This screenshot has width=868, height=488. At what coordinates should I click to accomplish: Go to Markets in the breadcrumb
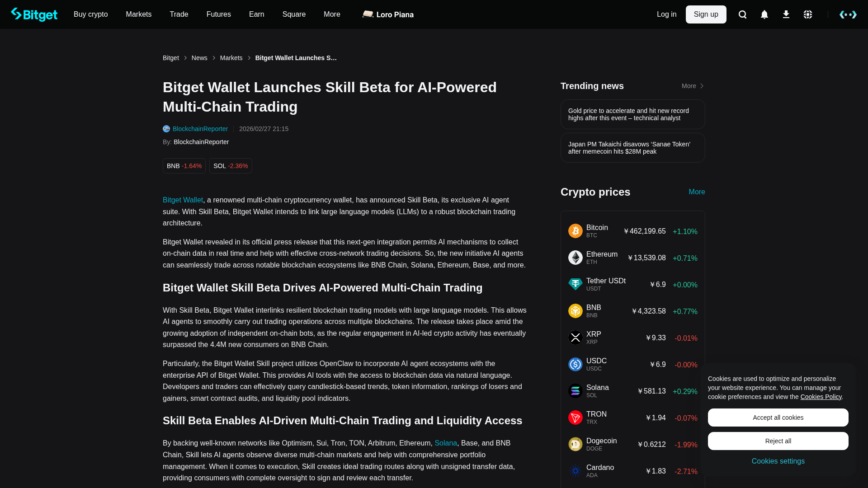pos(231,58)
